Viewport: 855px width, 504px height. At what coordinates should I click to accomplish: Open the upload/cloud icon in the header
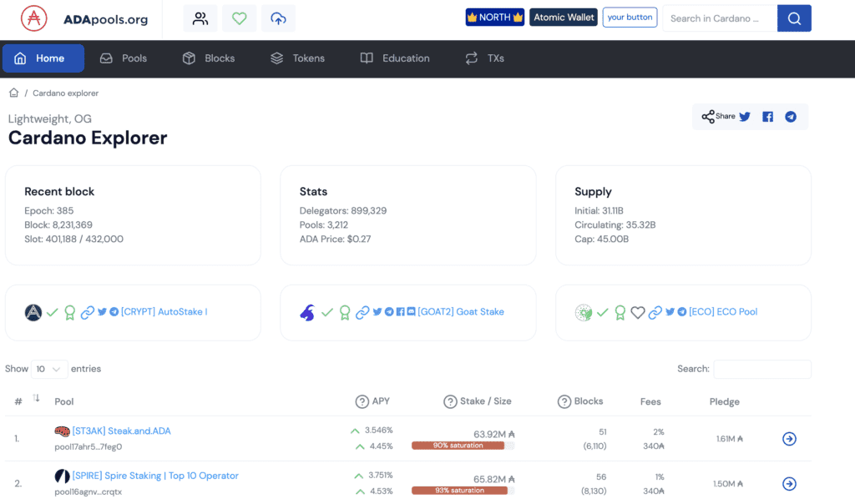click(279, 18)
